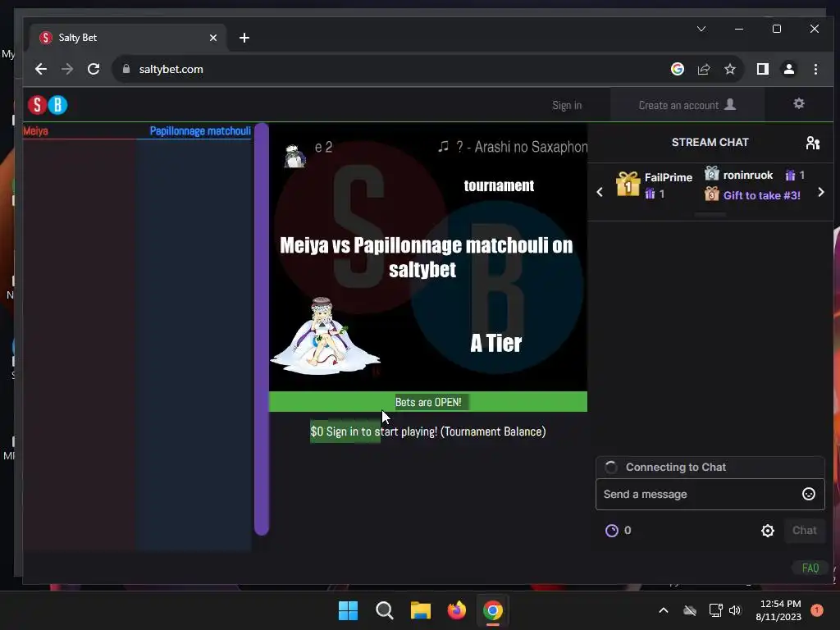Open the site settings gear icon
This screenshot has height=630, width=840.
pyautogui.click(x=799, y=103)
